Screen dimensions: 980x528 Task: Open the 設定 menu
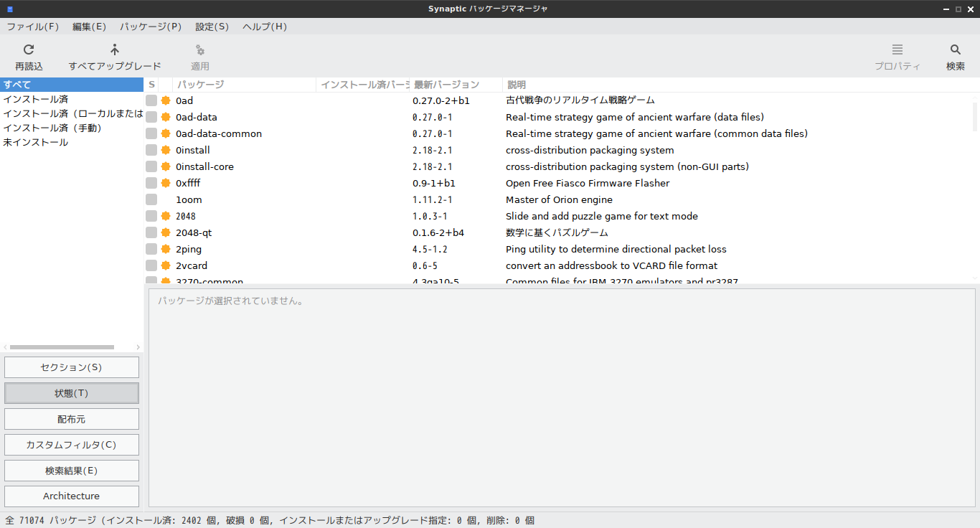click(212, 26)
